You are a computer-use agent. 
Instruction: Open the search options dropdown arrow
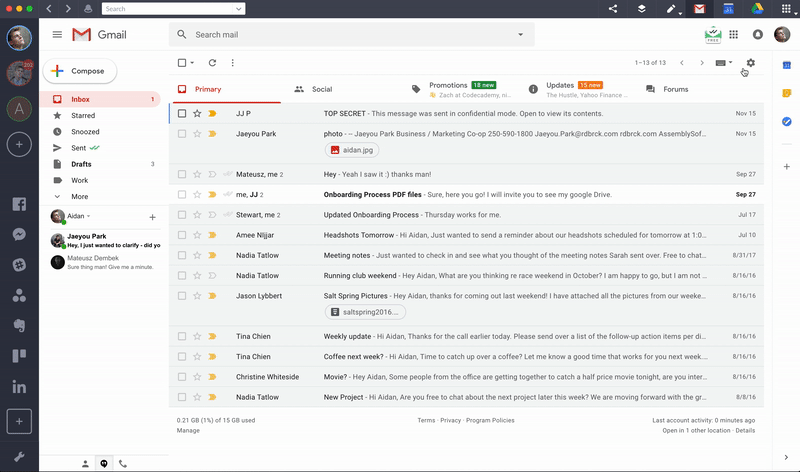[x=520, y=35]
